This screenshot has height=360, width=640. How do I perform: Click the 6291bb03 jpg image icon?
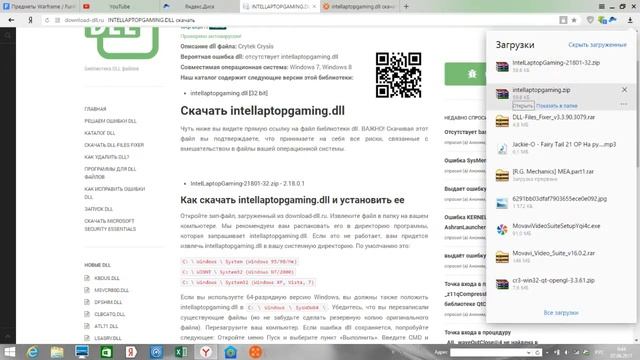[502, 202]
